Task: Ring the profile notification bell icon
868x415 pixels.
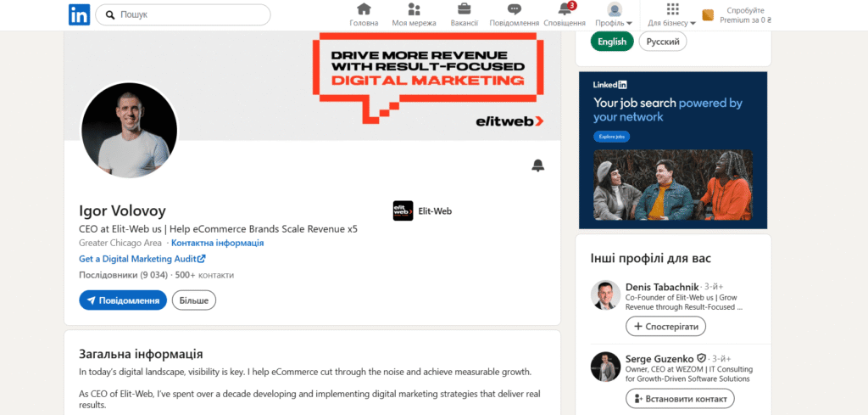Action: (x=537, y=165)
